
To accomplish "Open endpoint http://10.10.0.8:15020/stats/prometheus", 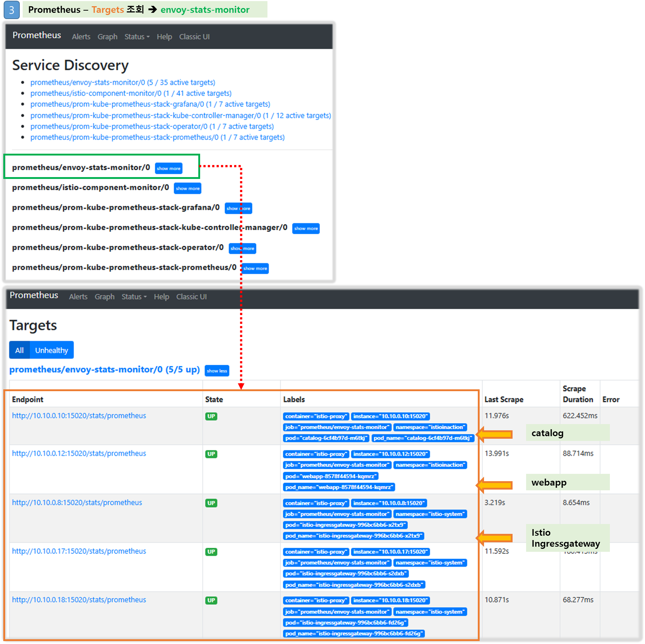I will [77, 502].
